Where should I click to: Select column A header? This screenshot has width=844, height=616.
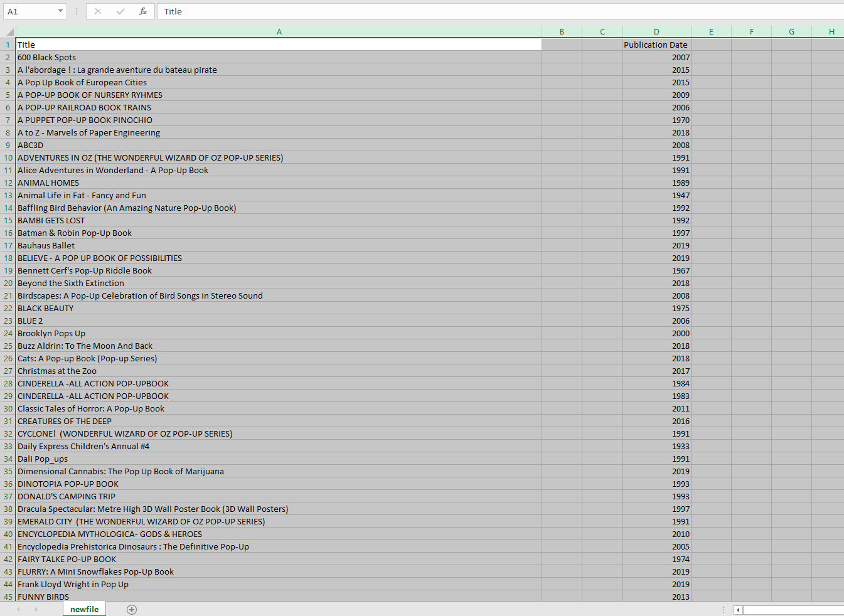pos(279,32)
